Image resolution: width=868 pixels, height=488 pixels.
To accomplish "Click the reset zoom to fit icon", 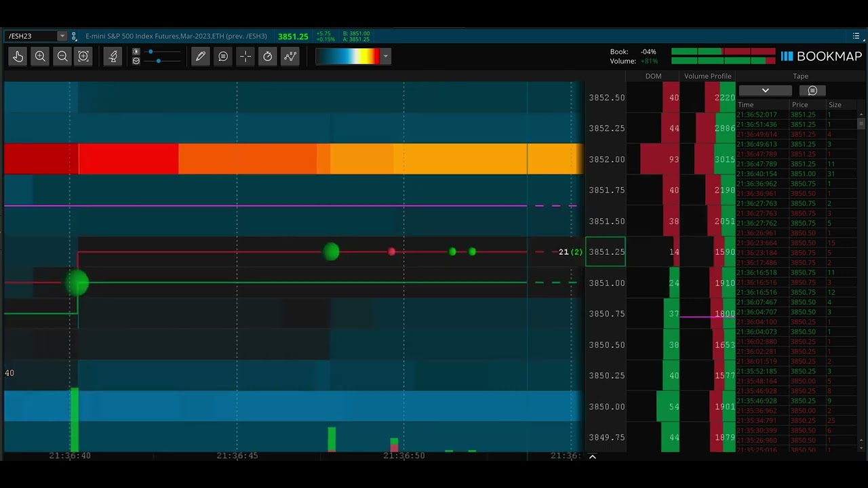I will [83, 57].
